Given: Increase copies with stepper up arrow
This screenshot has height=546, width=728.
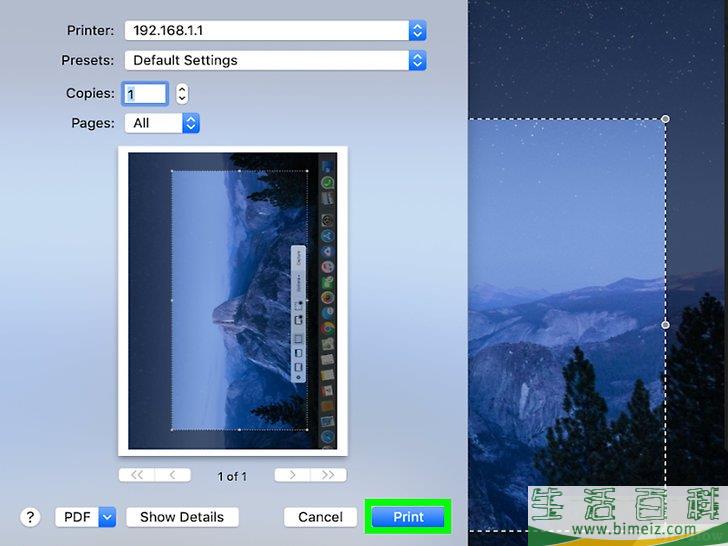Looking at the screenshot, I should (181, 89).
